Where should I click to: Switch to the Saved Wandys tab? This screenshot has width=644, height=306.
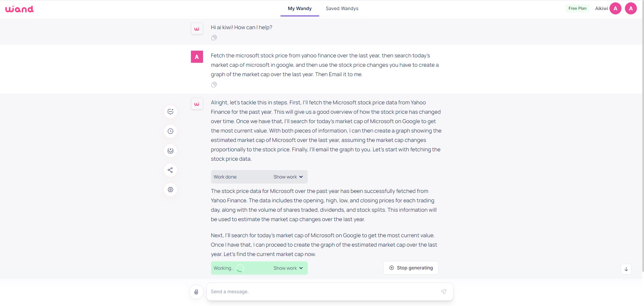pos(342,8)
